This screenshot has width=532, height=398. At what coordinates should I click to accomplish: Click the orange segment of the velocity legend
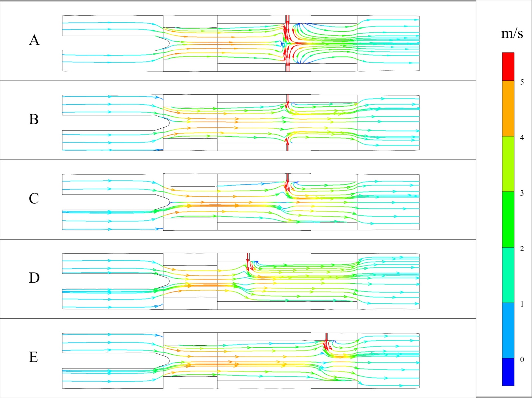click(x=508, y=109)
